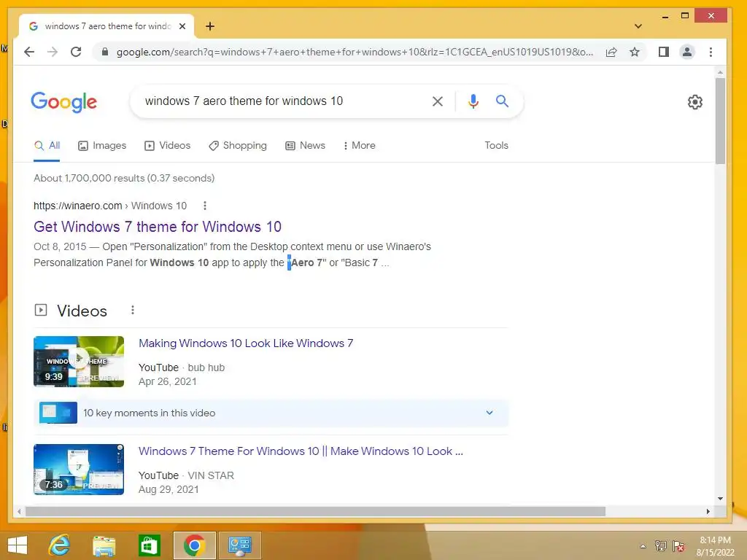Open the Control Panel taskbar icon
Viewport: 747px width, 560px height.
239,545
